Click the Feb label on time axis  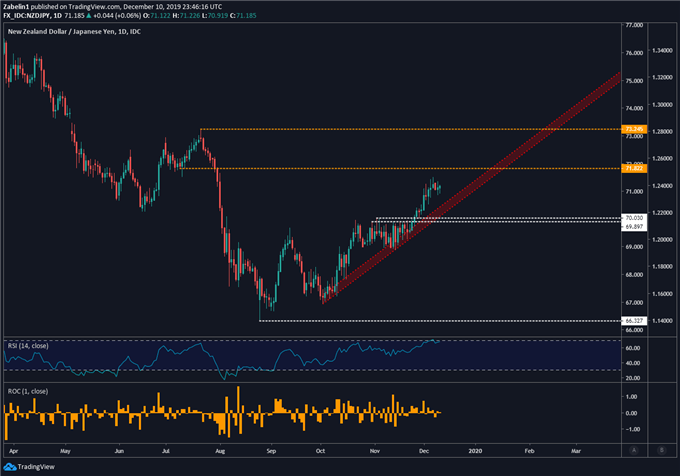530,451
